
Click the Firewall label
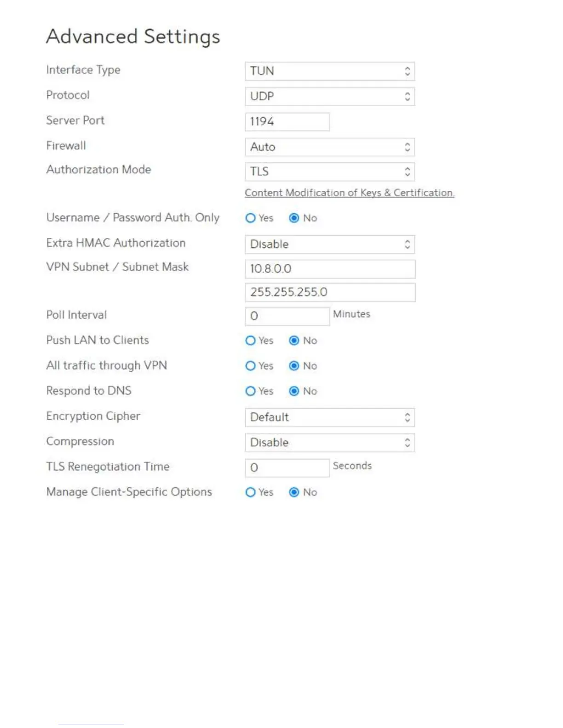tap(66, 146)
